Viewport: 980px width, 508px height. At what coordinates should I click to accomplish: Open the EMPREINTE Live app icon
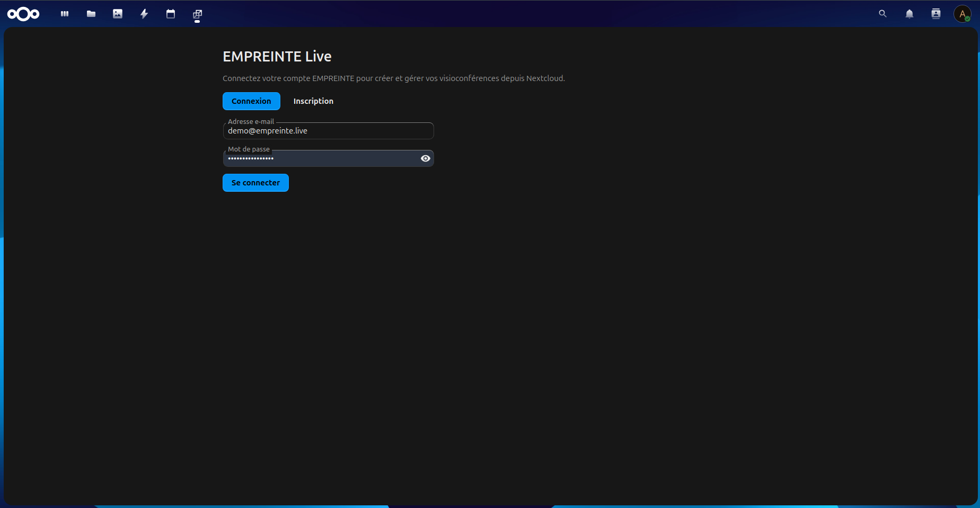pyautogui.click(x=197, y=14)
